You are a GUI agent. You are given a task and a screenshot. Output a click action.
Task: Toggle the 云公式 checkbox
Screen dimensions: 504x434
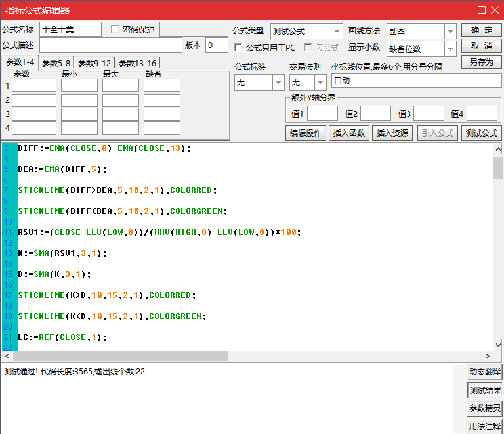(x=308, y=48)
